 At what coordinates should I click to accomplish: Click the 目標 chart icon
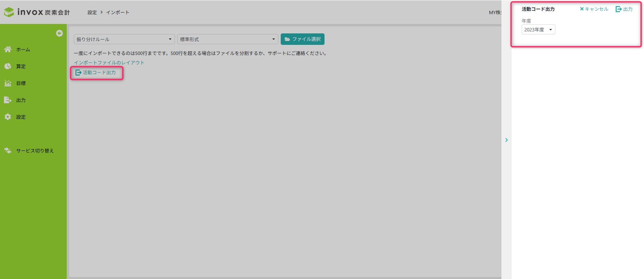click(x=8, y=83)
